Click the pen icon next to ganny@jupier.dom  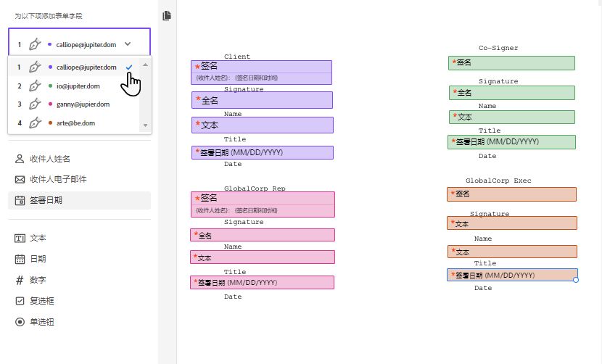[x=35, y=104]
